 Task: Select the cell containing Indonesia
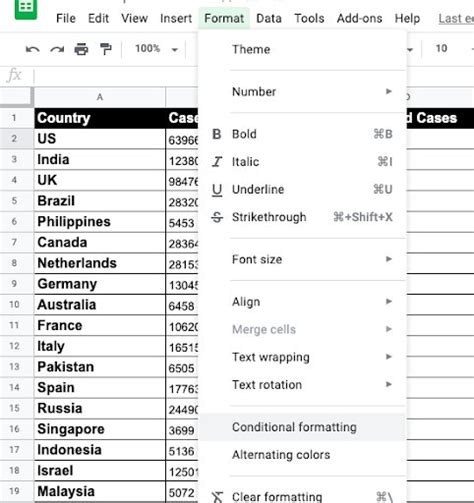click(x=100, y=450)
